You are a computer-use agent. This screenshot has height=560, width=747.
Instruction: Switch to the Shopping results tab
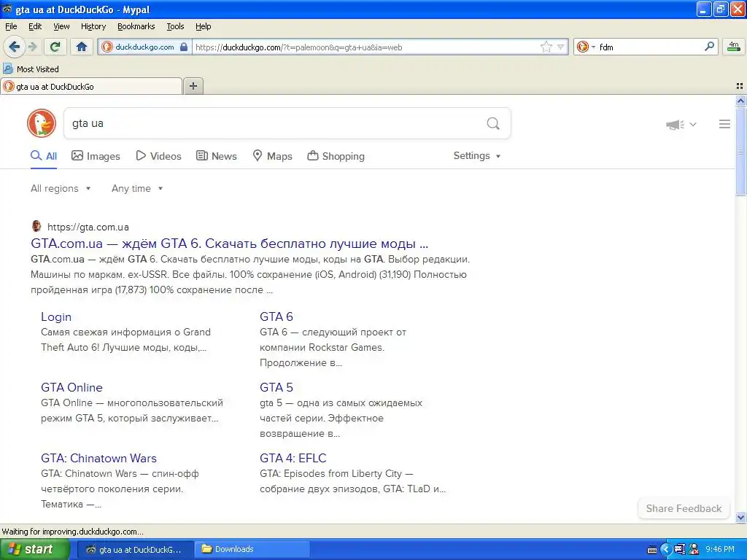[x=336, y=156]
